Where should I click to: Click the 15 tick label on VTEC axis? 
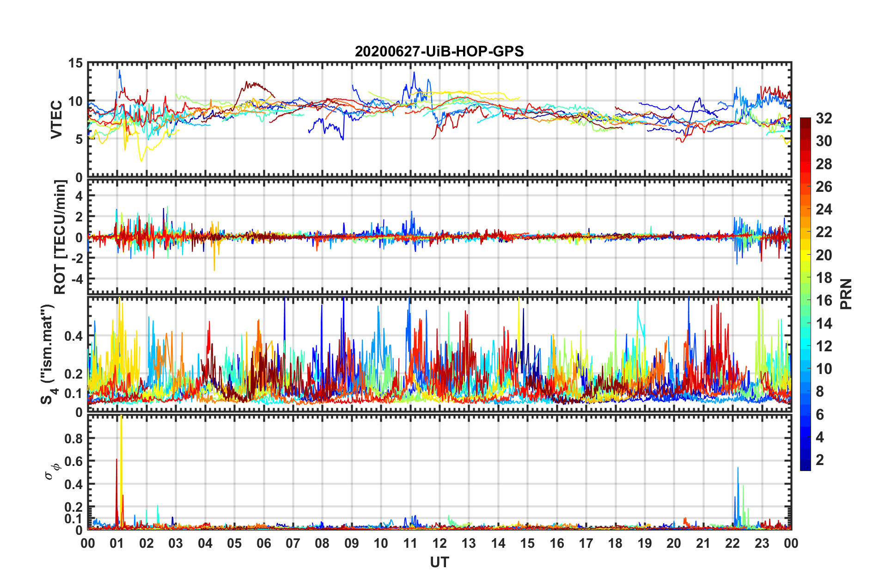(x=75, y=64)
